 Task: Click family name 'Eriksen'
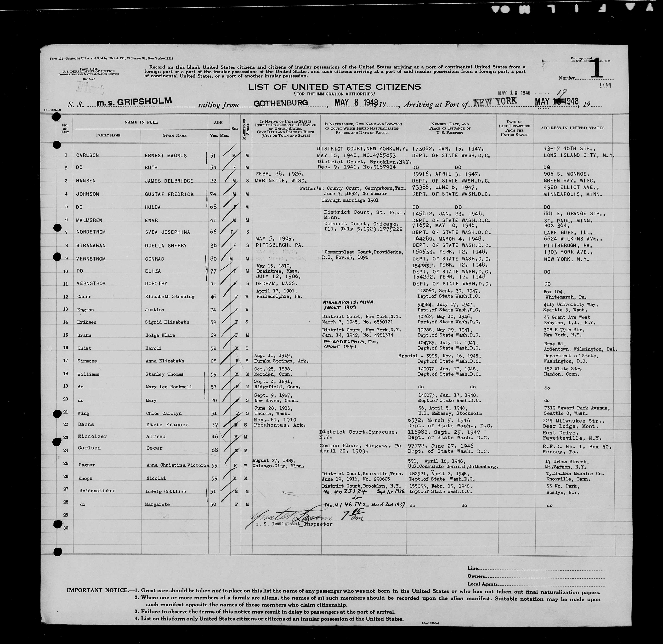coord(87,322)
